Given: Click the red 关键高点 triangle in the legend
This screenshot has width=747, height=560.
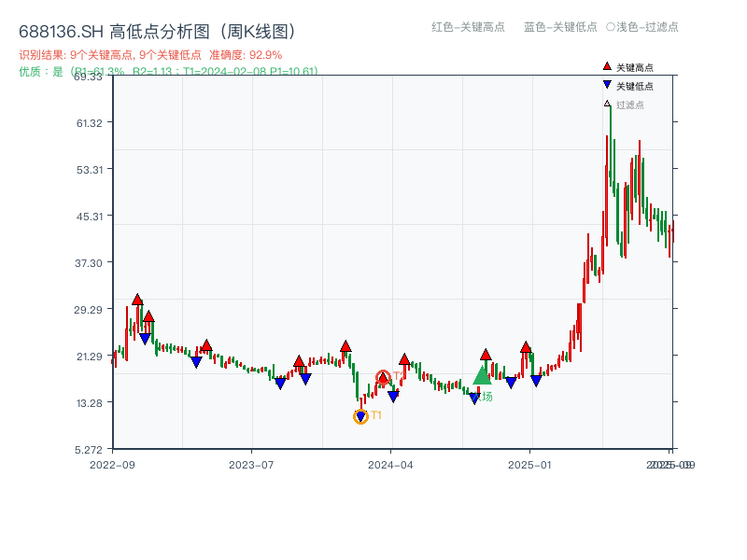Looking at the screenshot, I should (x=609, y=66).
